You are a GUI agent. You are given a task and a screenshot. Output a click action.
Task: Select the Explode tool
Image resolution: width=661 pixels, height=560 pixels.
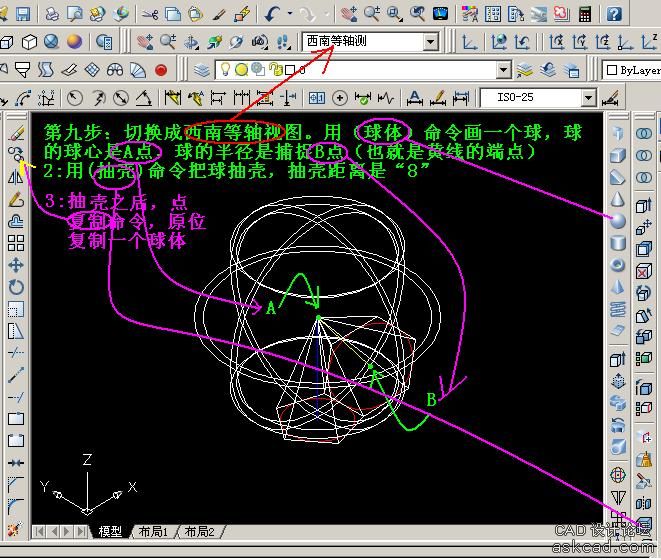coord(15,528)
